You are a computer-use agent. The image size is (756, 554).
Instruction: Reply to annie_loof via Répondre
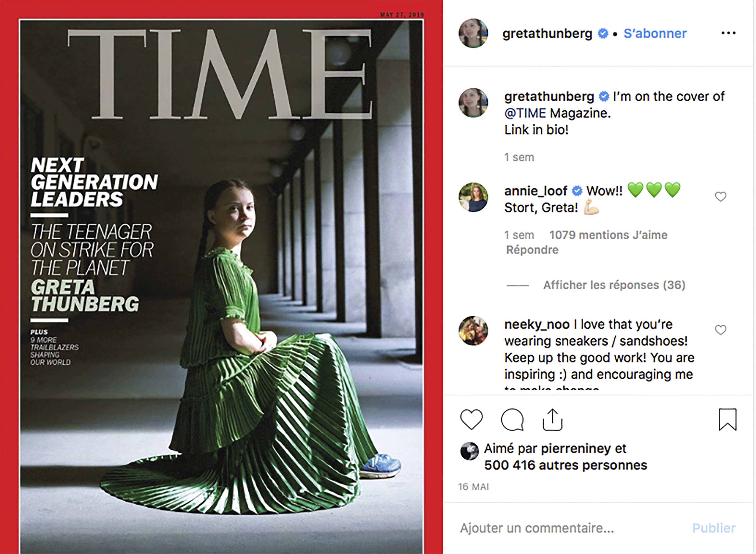[x=532, y=250]
